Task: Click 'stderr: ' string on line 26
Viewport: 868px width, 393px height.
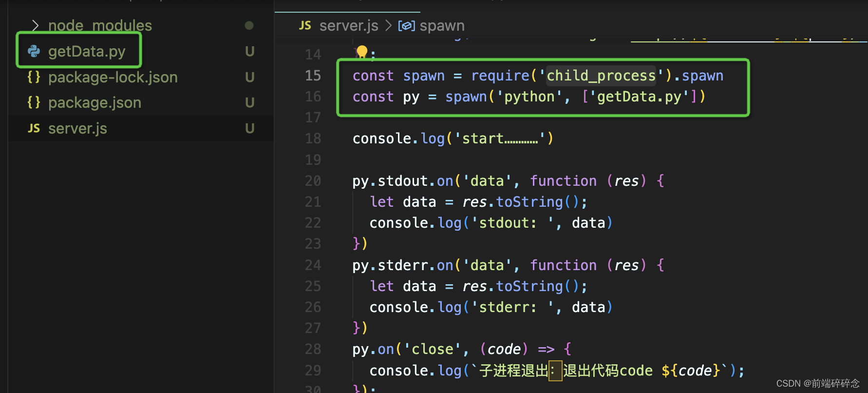Action: click(x=513, y=307)
